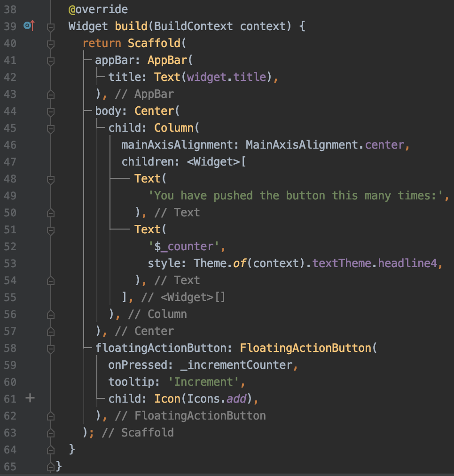Click the plus gutter icon on line 61
The width and height of the screenshot is (454, 476).
30,398
